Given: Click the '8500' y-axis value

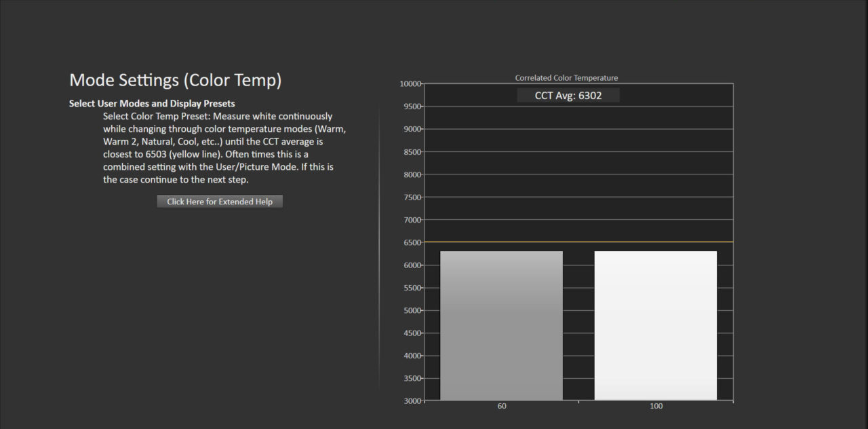Looking at the screenshot, I should point(412,152).
